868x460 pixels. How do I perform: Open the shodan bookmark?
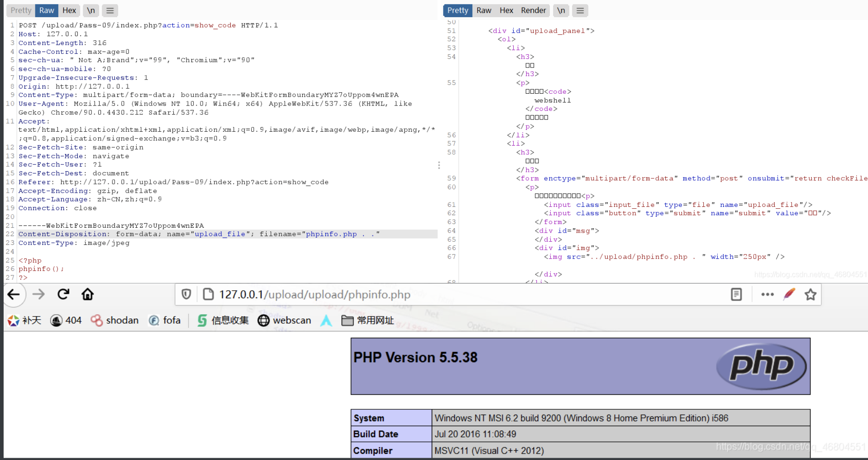click(115, 321)
